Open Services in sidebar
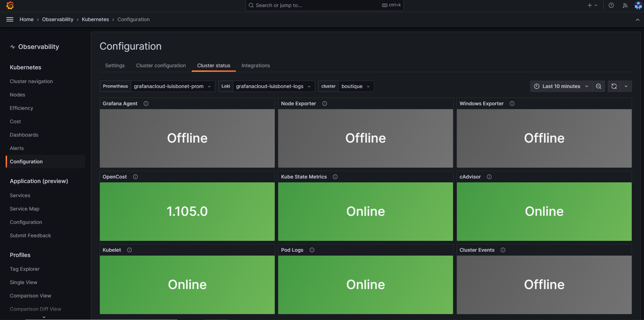 (20, 195)
